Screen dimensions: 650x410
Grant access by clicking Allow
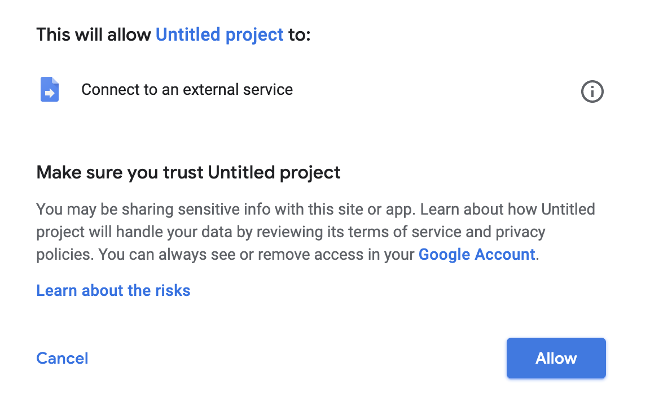click(556, 358)
